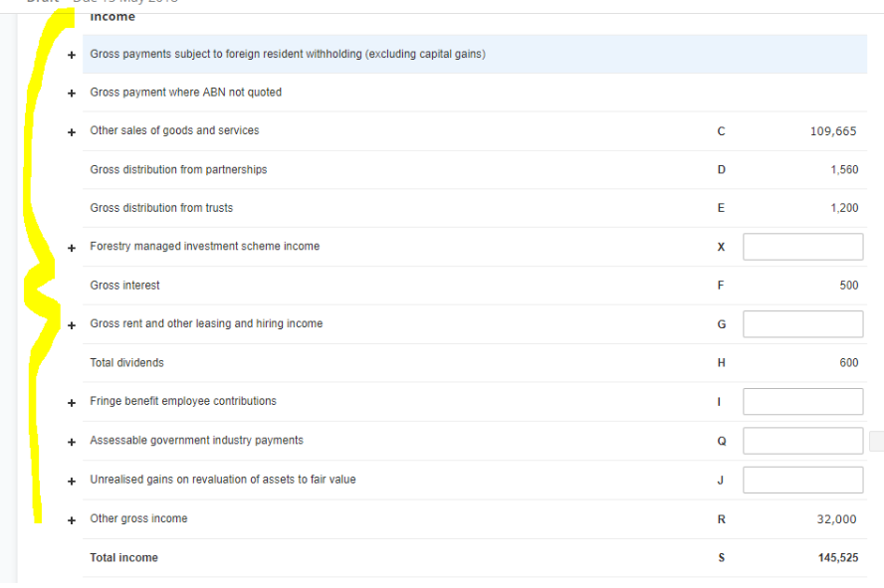Click the Forestry managed investment scheme income label

[205, 246]
